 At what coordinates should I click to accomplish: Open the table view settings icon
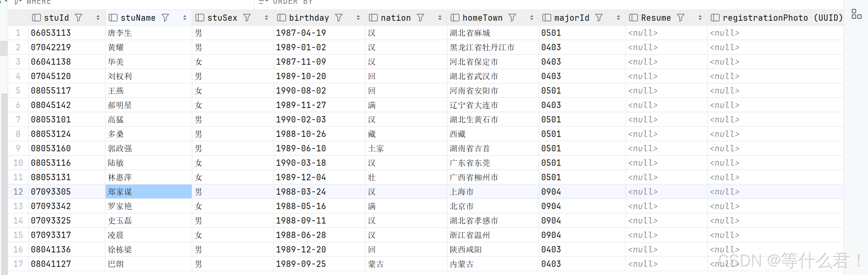tap(856, 14)
